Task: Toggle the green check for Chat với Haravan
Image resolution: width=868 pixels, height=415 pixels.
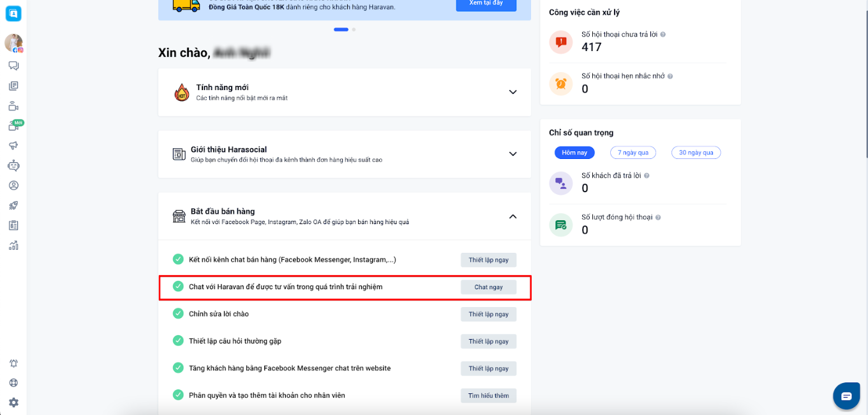Action: 178,286
